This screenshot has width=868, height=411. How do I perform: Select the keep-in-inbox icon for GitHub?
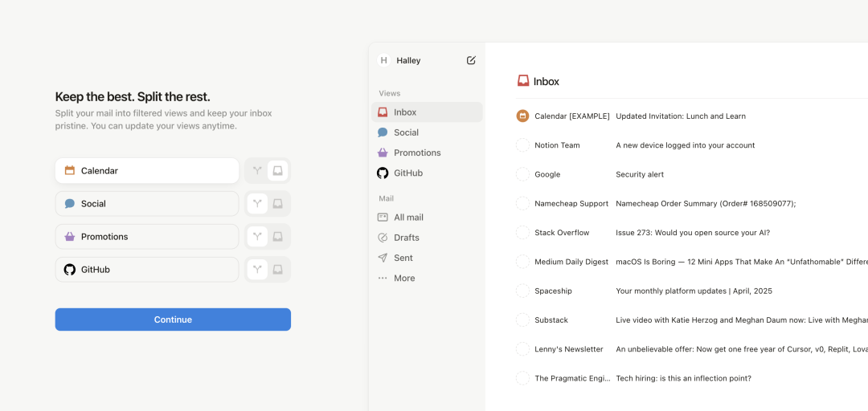[278, 270]
